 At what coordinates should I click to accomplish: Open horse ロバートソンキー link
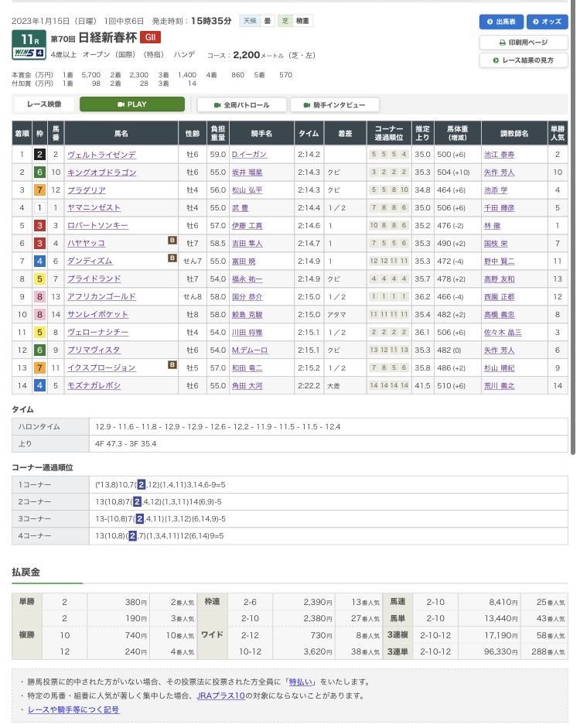pos(97,226)
